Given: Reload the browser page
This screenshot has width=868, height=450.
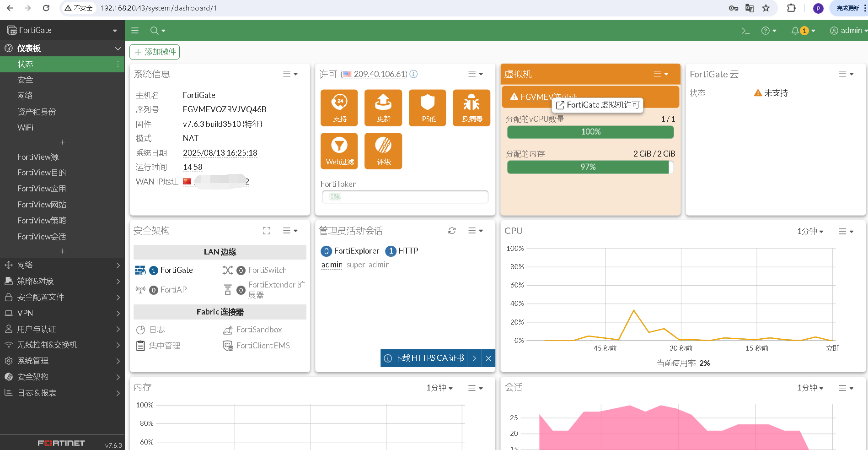Looking at the screenshot, I should tap(46, 8).
